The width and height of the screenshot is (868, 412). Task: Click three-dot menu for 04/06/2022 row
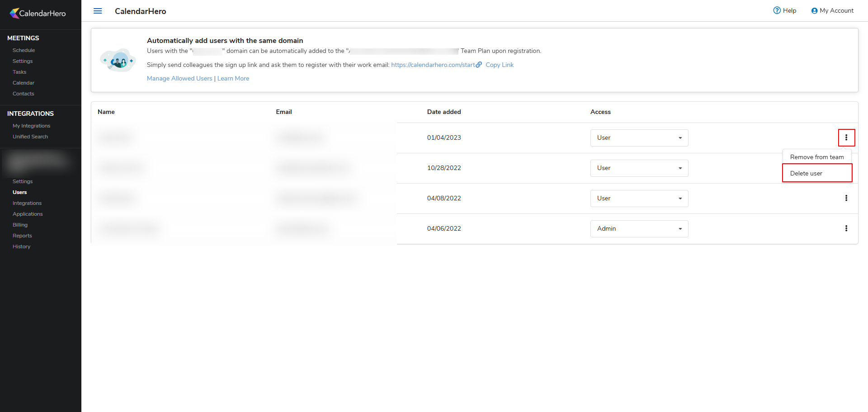point(846,228)
